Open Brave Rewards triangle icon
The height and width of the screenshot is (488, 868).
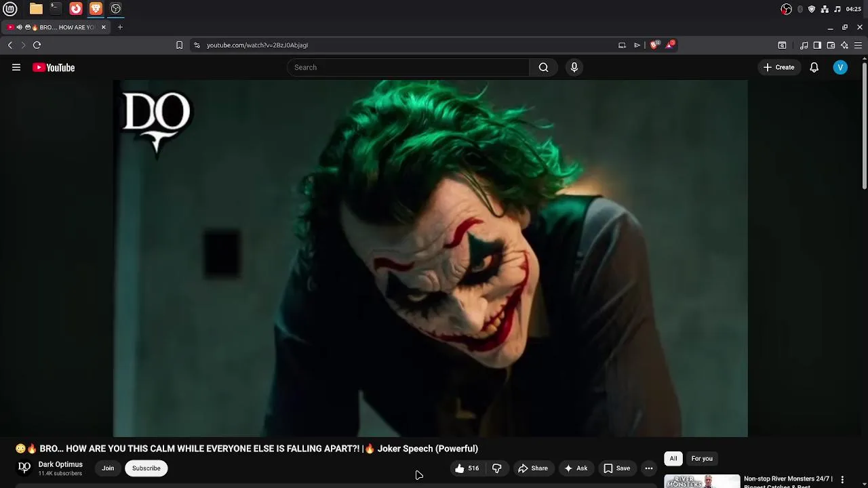tap(670, 45)
